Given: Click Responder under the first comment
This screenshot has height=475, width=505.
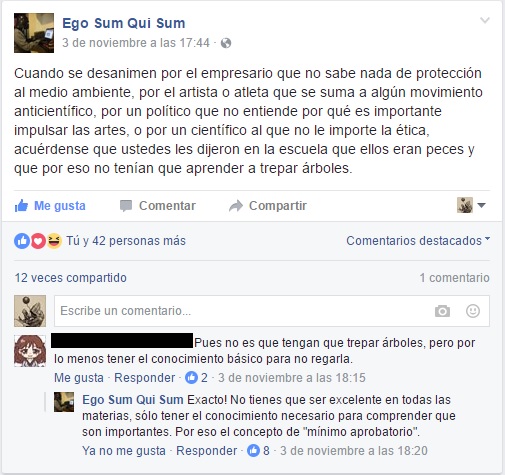Looking at the screenshot, I should tap(144, 378).
